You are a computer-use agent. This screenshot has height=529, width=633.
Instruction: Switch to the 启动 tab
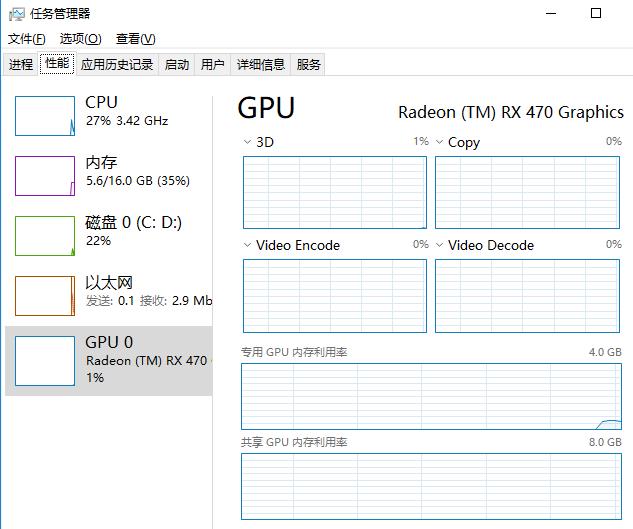pyautogui.click(x=177, y=65)
